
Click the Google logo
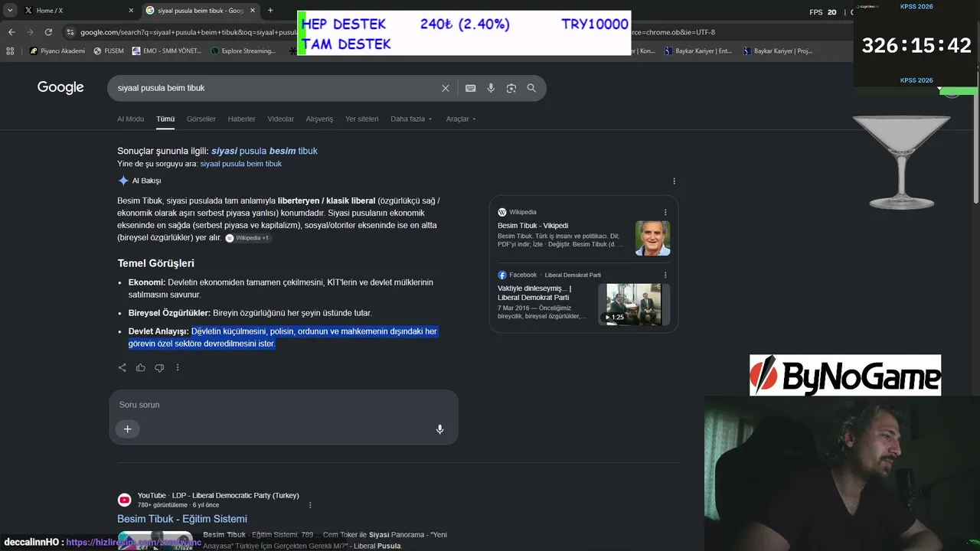pyautogui.click(x=60, y=88)
